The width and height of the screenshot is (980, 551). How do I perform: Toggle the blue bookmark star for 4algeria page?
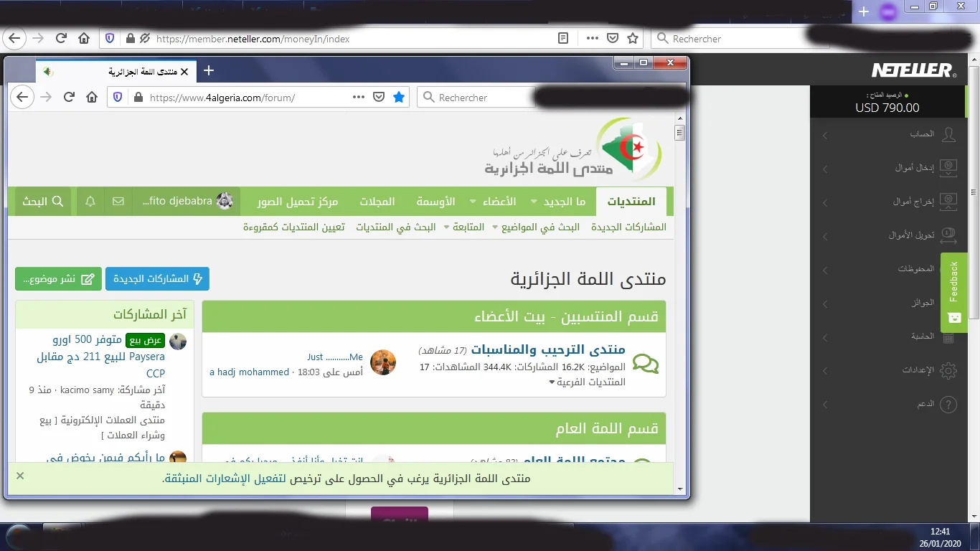coord(399,97)
